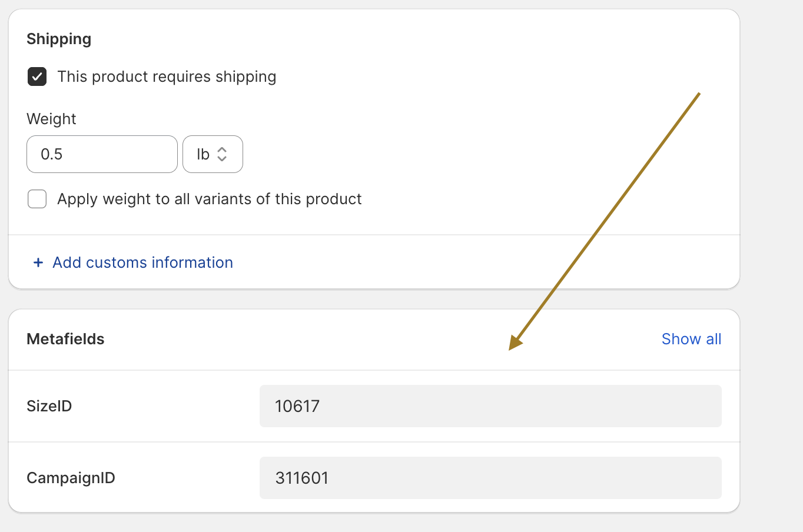Screen dimensions: 803x532
Task: Click the up-down chevron in the unit selector
Action: click(222, 154)
